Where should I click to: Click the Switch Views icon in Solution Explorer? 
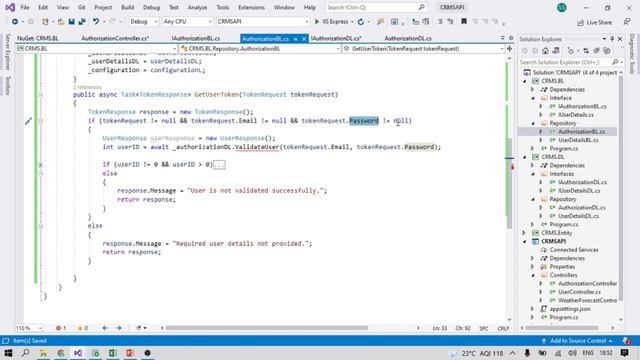tap(556, 51)
